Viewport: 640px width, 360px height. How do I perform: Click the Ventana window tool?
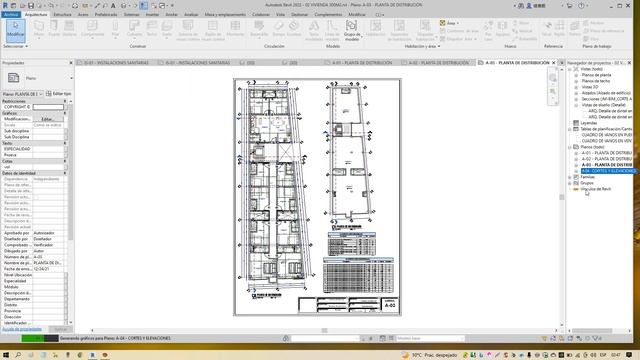pyautogui.click(x=69, y=30)
